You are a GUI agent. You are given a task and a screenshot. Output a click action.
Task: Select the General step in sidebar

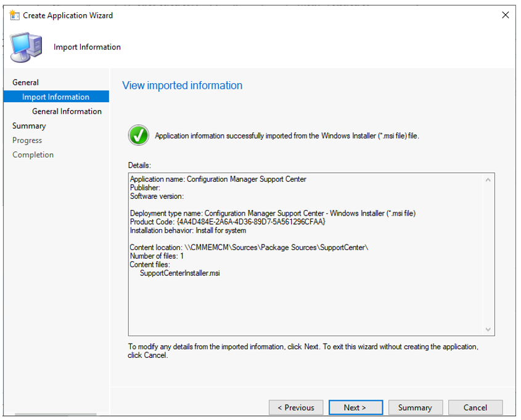point(25,83)
